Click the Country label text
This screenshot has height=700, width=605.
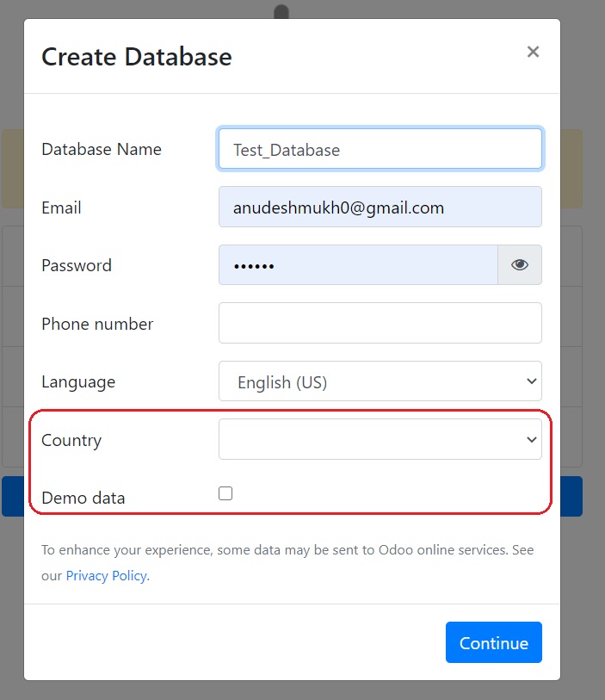[71, 441]
